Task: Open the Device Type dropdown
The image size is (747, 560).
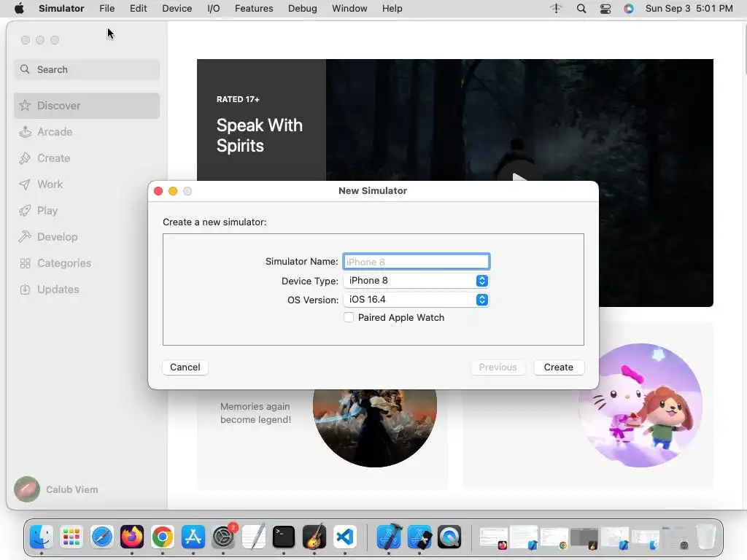Action: coord(417,281)
